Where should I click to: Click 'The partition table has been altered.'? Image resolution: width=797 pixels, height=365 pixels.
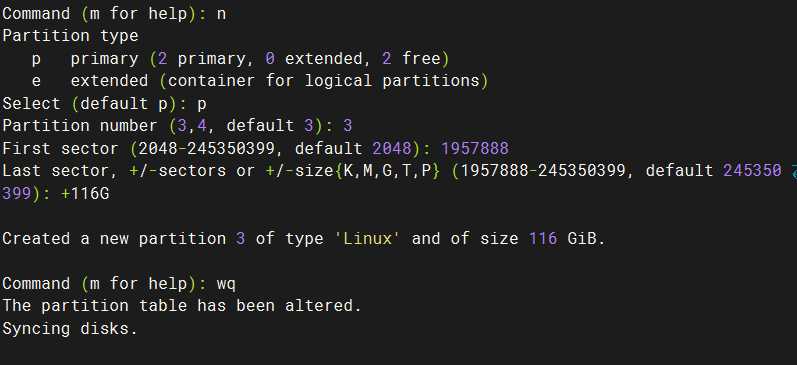click(x=182, y=306)
